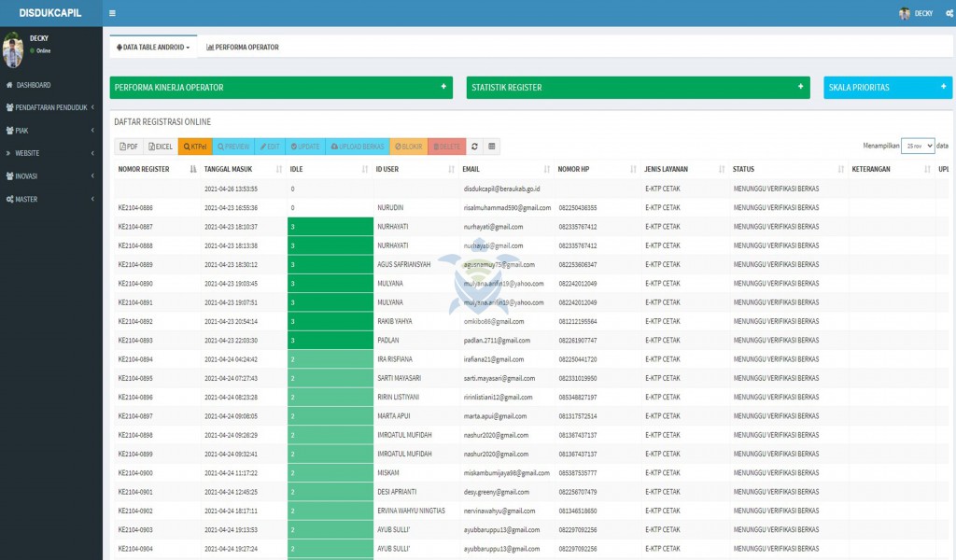Expand the Statistik Register panel plus
This screenshot has width=956, height=560.
click(x=800, y=87)
